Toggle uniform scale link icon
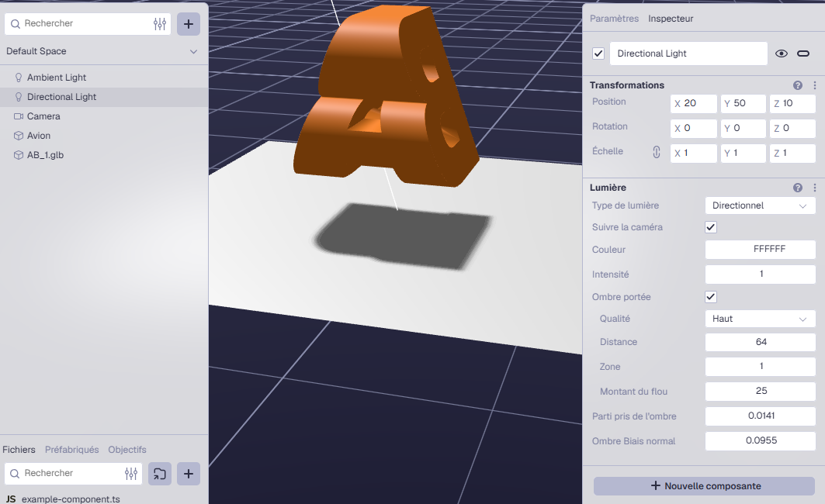The height and width of the screenshot is (504, 825). (x=656, y=152)
